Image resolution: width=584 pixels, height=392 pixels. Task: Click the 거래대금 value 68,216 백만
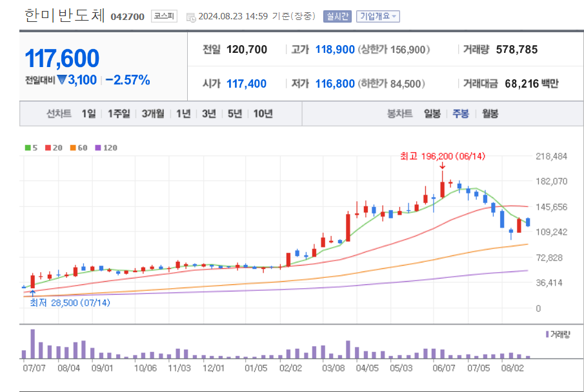click(532, 84)
